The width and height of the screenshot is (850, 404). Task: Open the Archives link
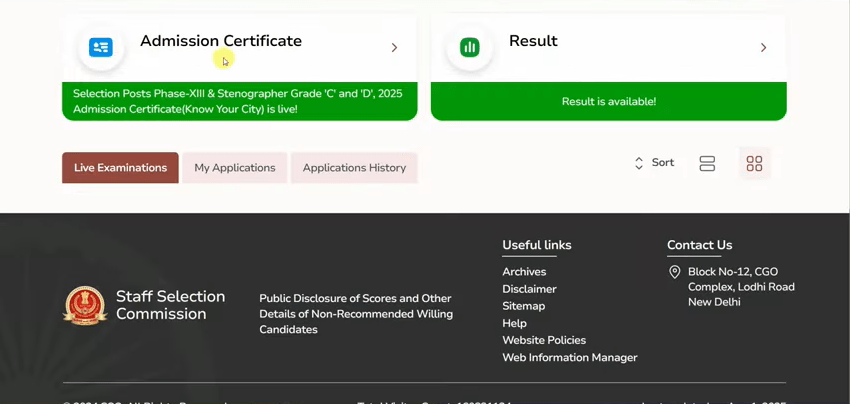click(x=524, y=272)
